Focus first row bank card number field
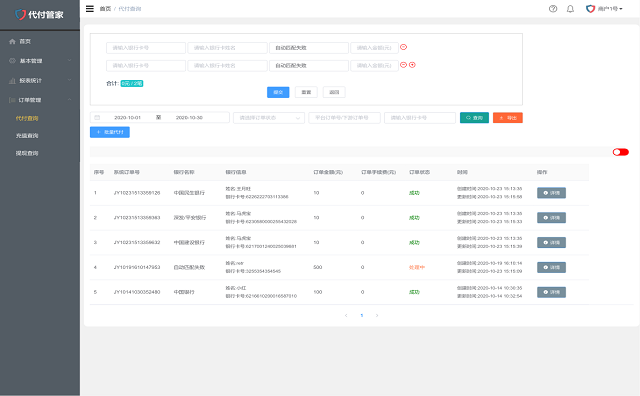The image size is (640, 396). pyautogui.click(x=146, y=48)
